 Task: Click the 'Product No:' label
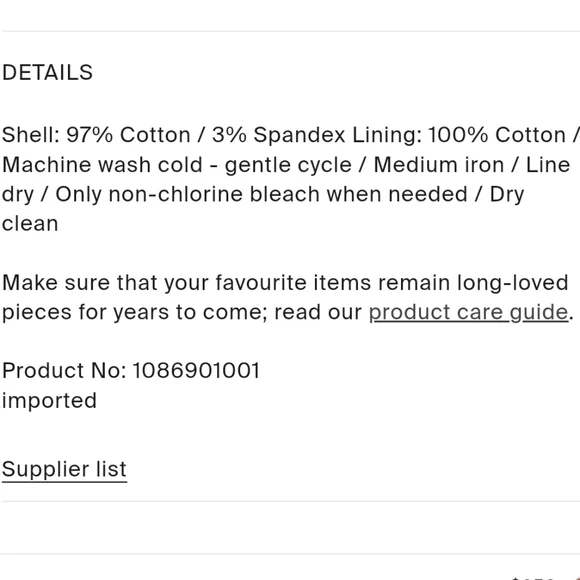point(64,370)
